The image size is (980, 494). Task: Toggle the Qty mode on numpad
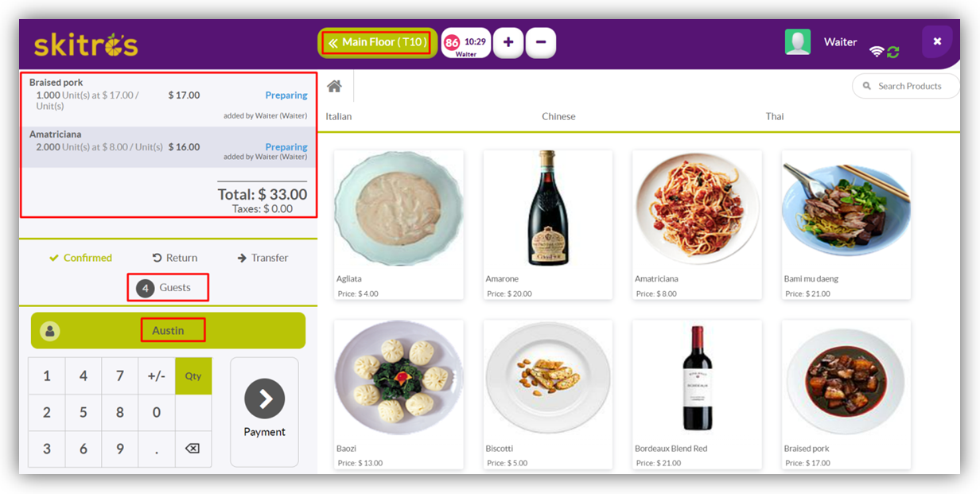coord(193,376)
